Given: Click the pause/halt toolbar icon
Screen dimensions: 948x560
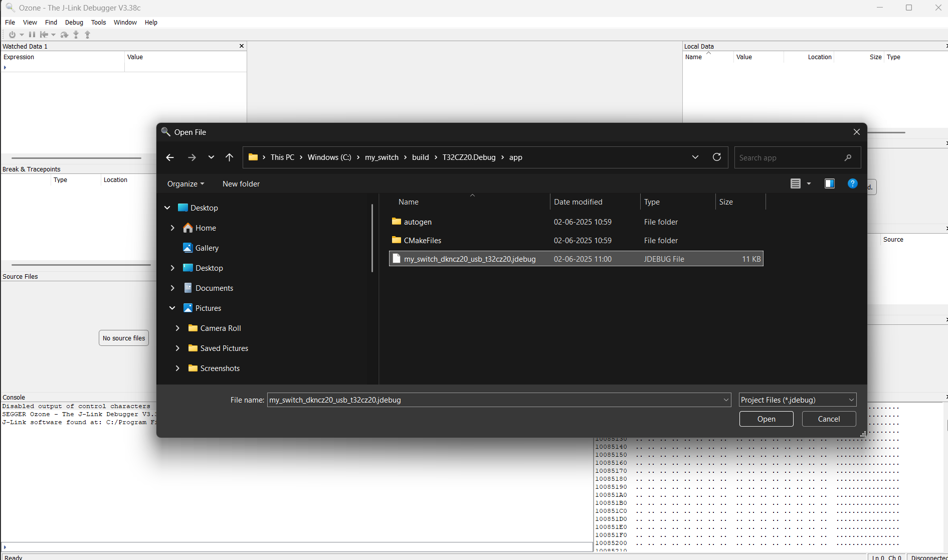Looking at the screenshot, I should click(x=32, y=35).
